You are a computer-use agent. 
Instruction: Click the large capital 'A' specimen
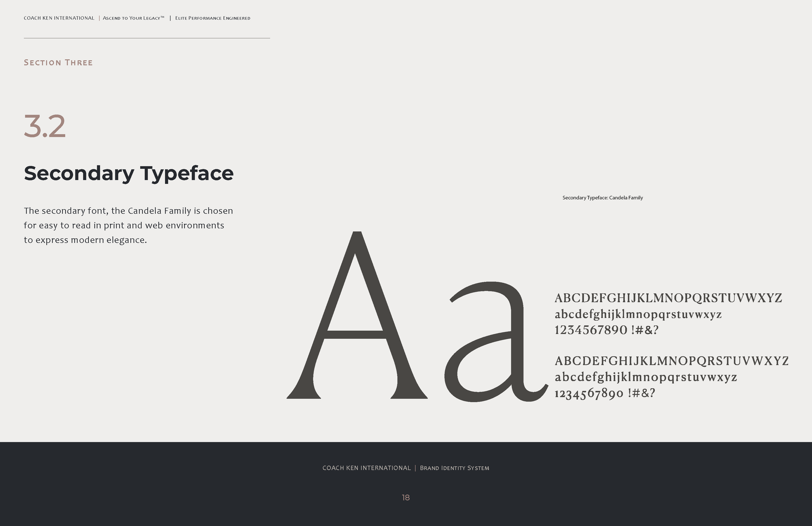pyautogui.click(x=357, y=315)
